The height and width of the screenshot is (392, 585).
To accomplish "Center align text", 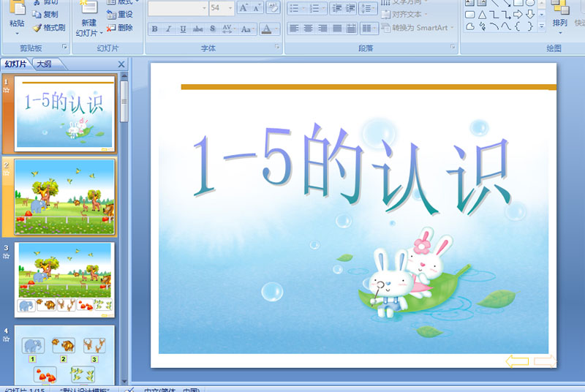I will point(308,29).
